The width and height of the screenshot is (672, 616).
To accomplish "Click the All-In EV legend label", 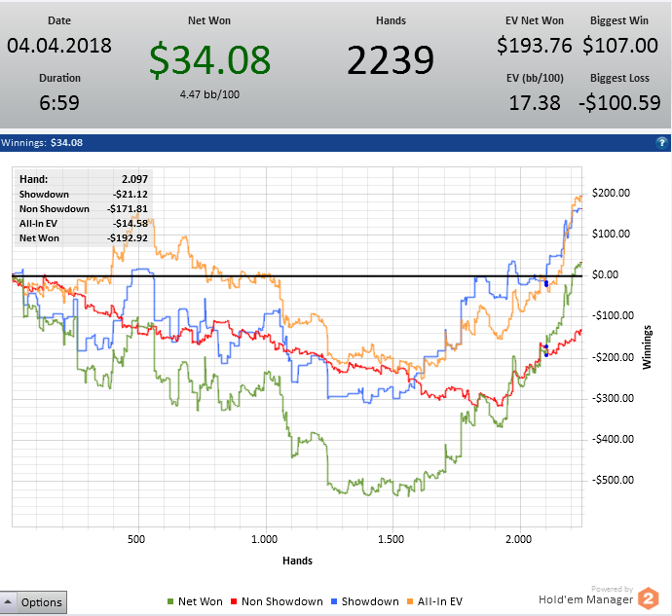I will click(440, 601).
